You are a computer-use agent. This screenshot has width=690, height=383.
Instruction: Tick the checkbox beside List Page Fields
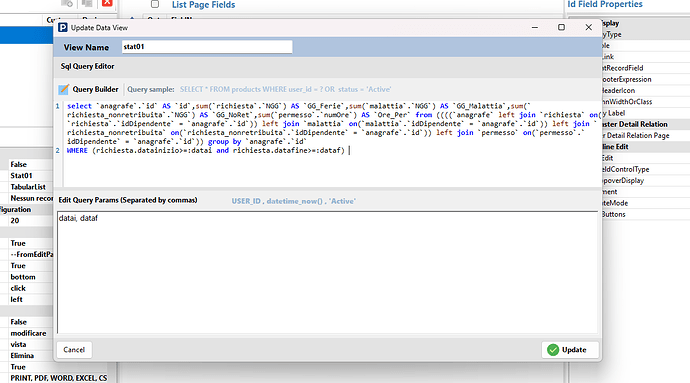coord(155,4)
